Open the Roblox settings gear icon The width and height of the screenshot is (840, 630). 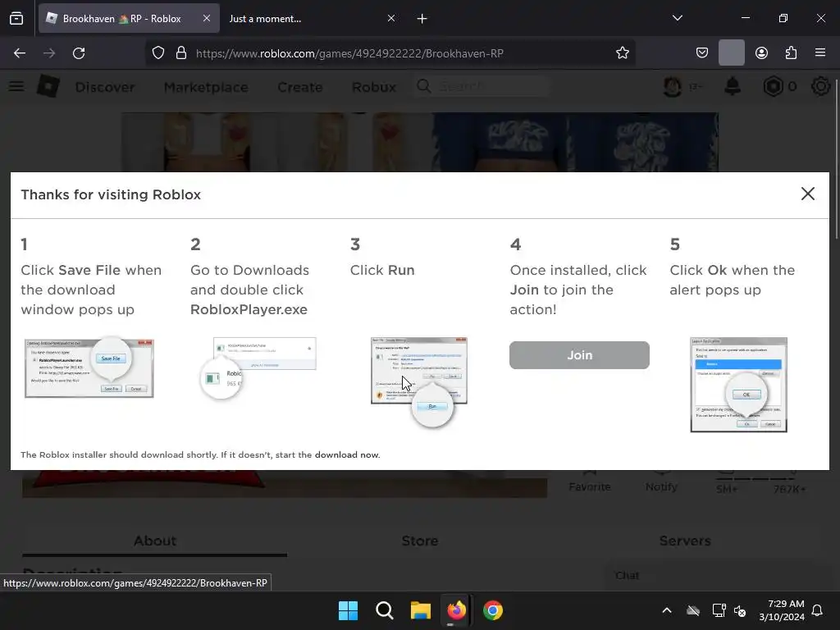tap(820, 86)
